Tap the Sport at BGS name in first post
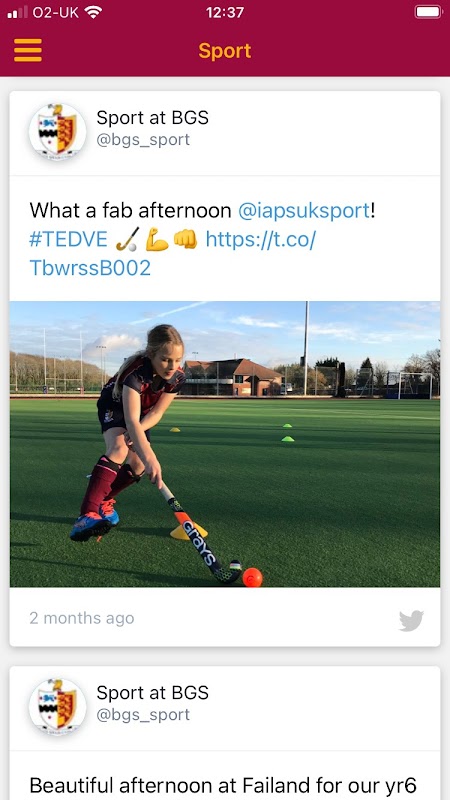The height and width of the screenshot is (800, 450). pyautogui.click(x=153, y=118)
